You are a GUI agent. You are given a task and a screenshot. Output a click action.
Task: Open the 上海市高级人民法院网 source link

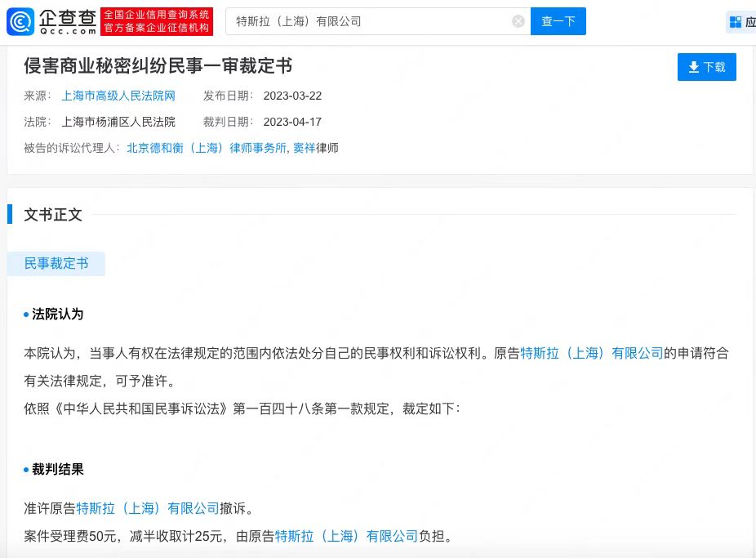pyautogui.click(x=118, y=96)
